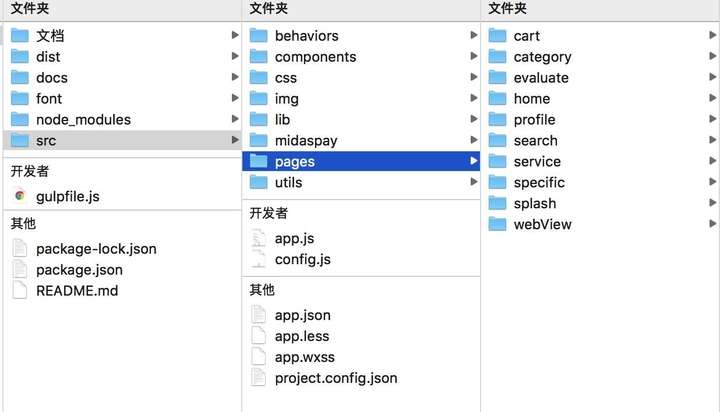720x412 pixels.
Task: Click the README.md file icon
Action: click(x=20, y=290)
